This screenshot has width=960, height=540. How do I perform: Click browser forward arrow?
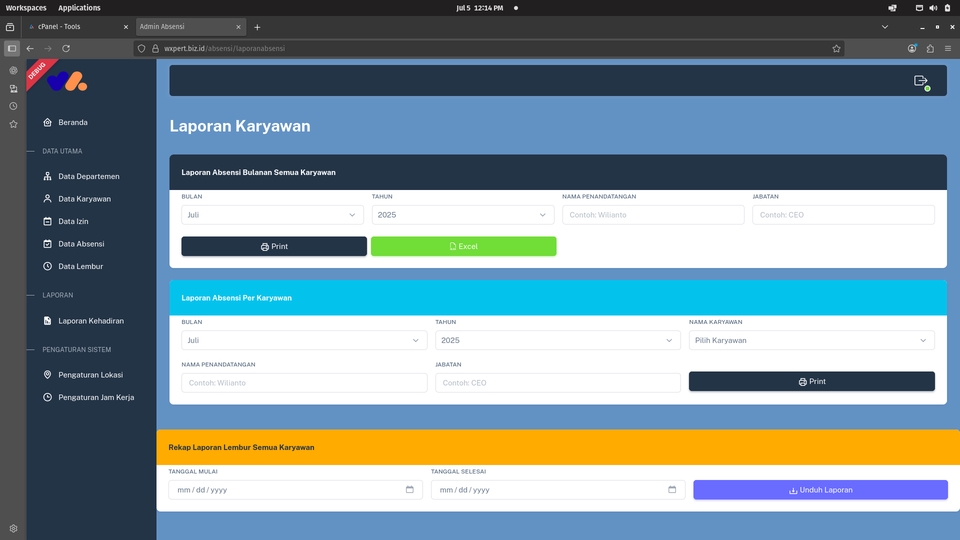48,48
